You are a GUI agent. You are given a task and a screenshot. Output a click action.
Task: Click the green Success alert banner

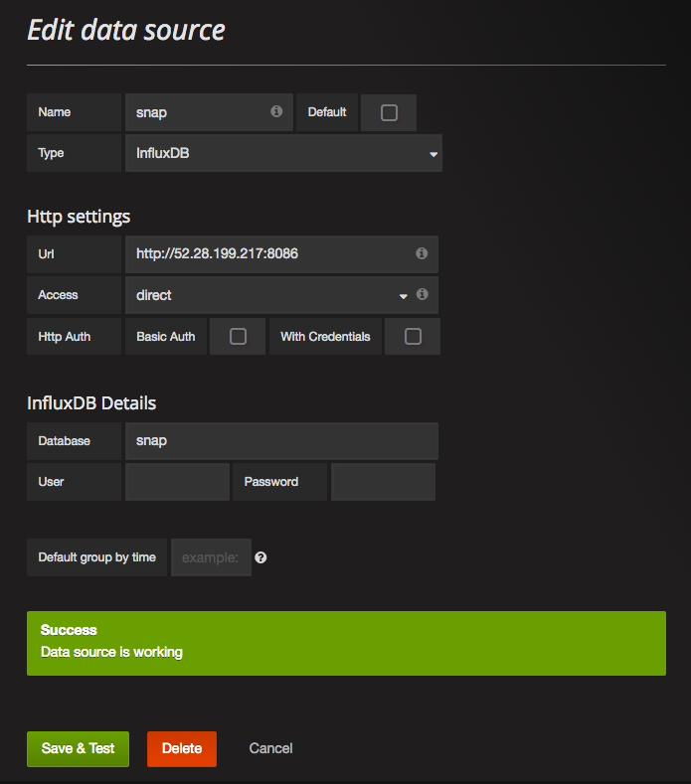[346, 643]
